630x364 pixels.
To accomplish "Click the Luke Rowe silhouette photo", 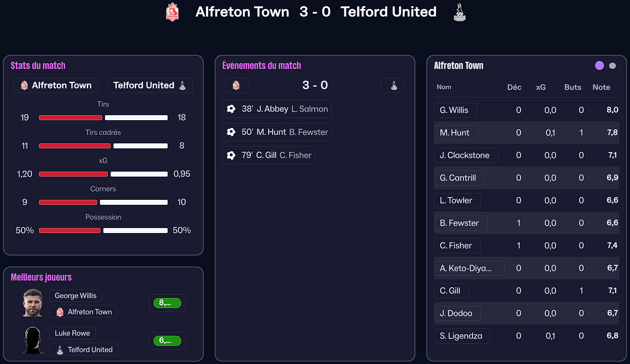I will point(33,340).
